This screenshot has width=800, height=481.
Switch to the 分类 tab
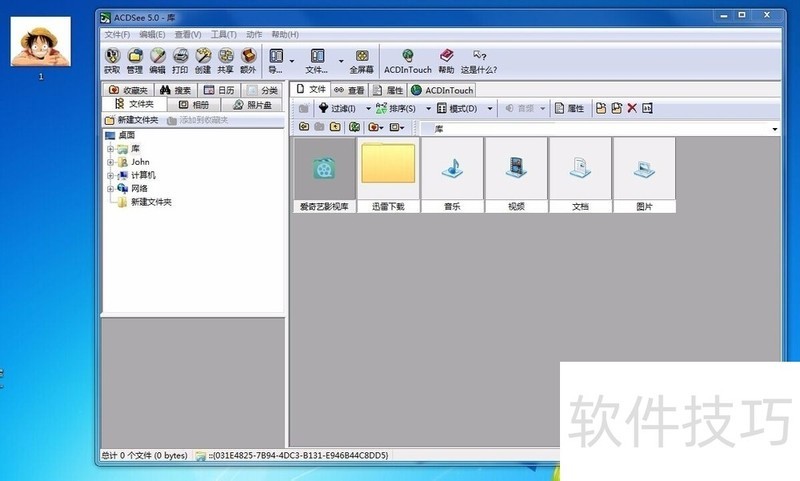[x=262, y=90]
